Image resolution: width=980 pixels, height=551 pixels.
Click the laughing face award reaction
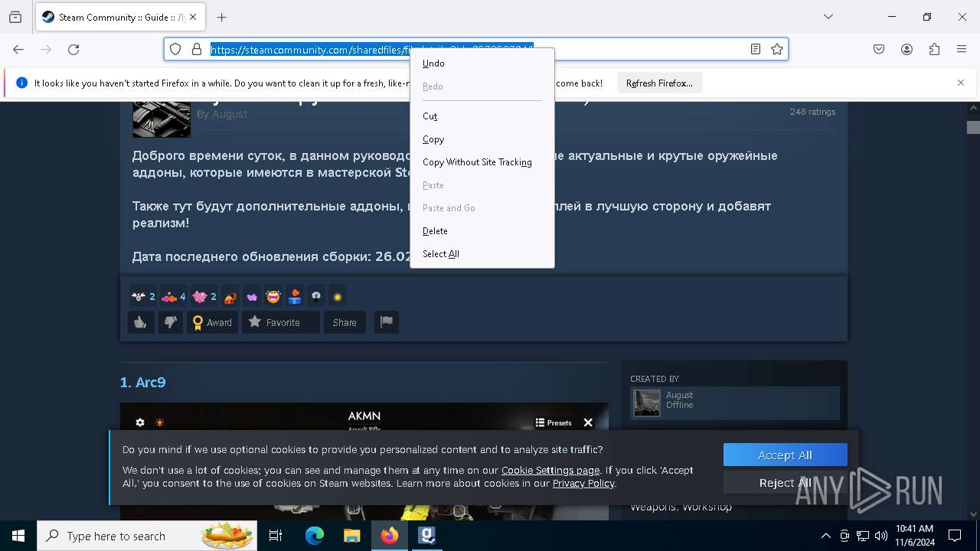[x=273, y=296]
